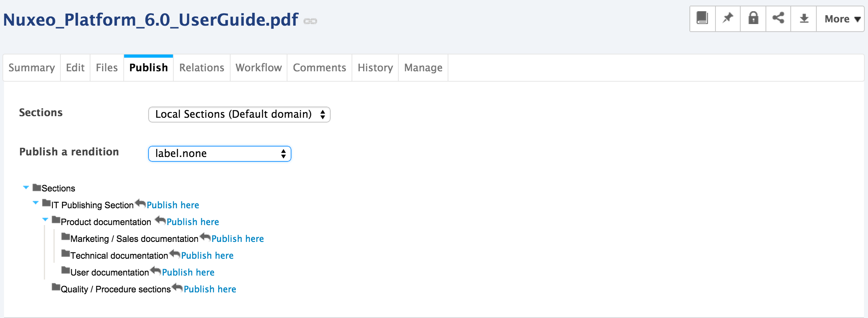
Task: Click the share icon
Action: pyautogui.click(x=778, y=18)
